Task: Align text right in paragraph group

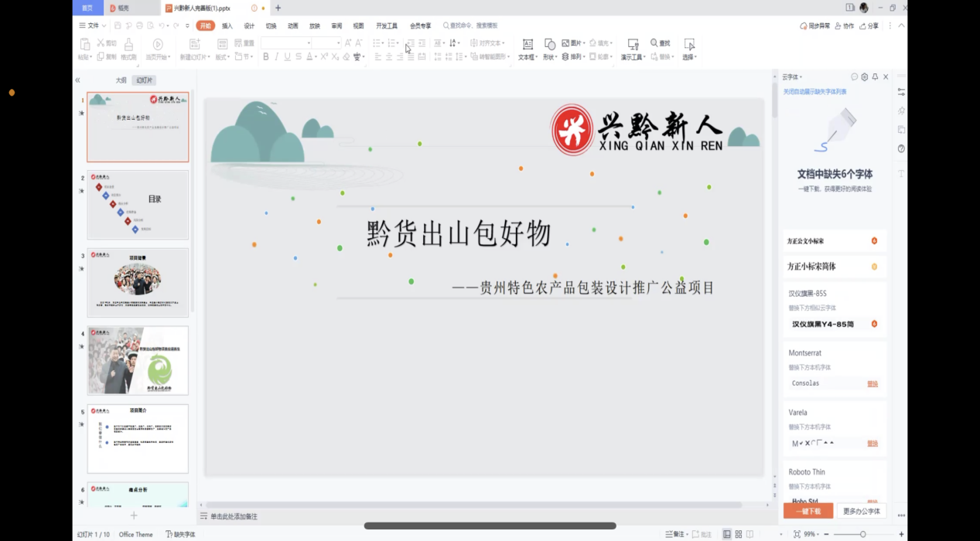Action: (400, 56)
